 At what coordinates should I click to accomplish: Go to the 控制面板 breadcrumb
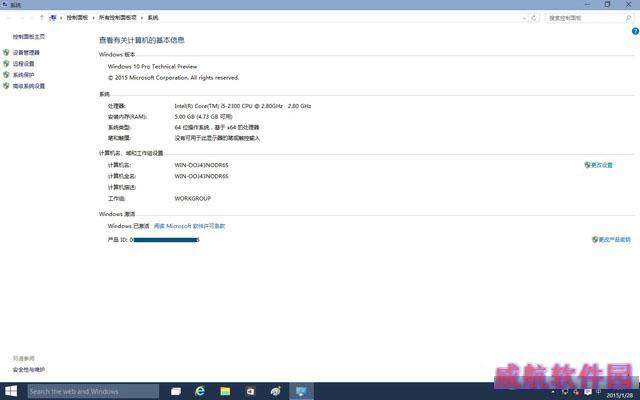point(77,18)
